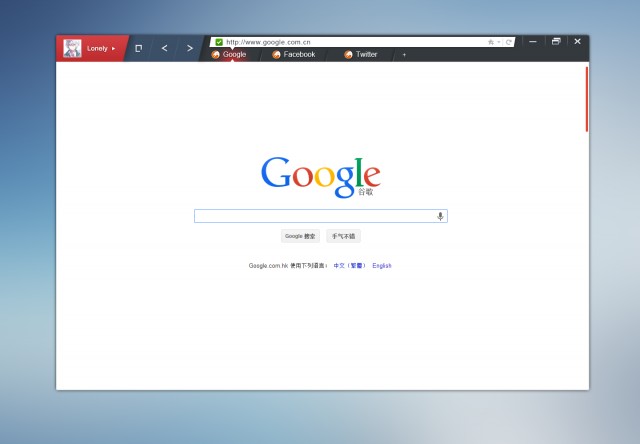The image size is (640, 444).
Task: Expand the Lonely profile menu arrow
Action: click(113, 49)
